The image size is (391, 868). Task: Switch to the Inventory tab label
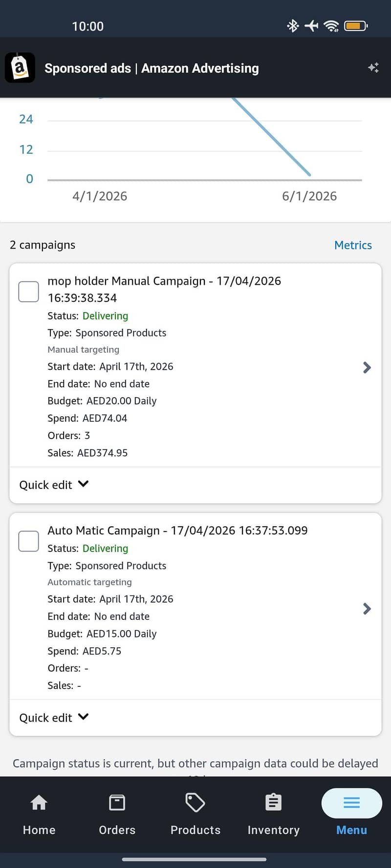(274, 830)
